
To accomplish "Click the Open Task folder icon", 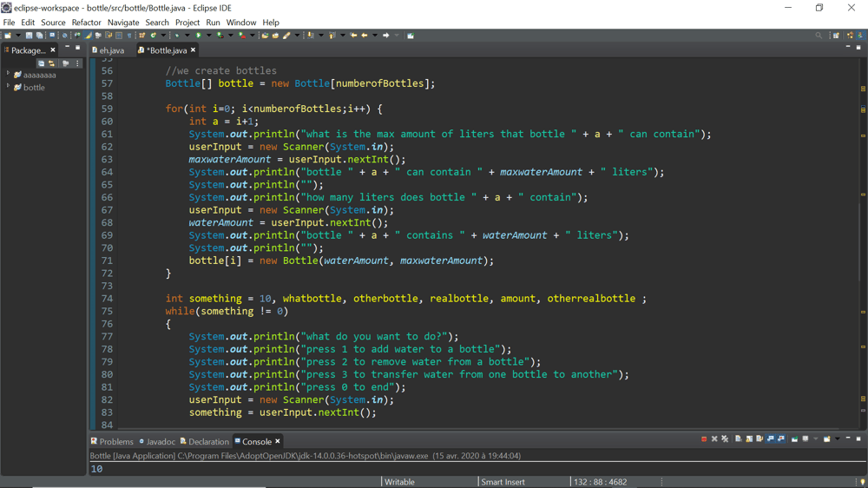I will (275, 36).
